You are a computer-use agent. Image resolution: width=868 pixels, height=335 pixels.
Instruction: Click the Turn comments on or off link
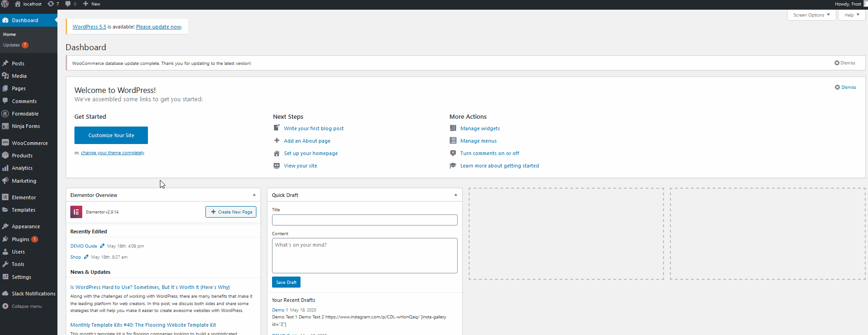pos(489,153)
